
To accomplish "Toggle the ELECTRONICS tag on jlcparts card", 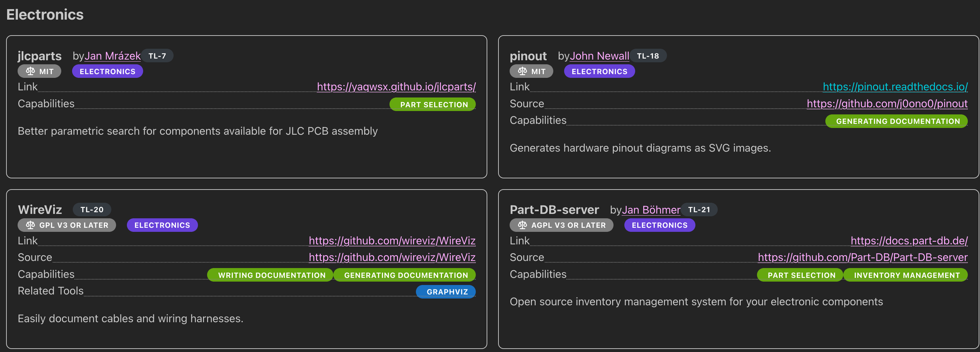I will [107, 71].
